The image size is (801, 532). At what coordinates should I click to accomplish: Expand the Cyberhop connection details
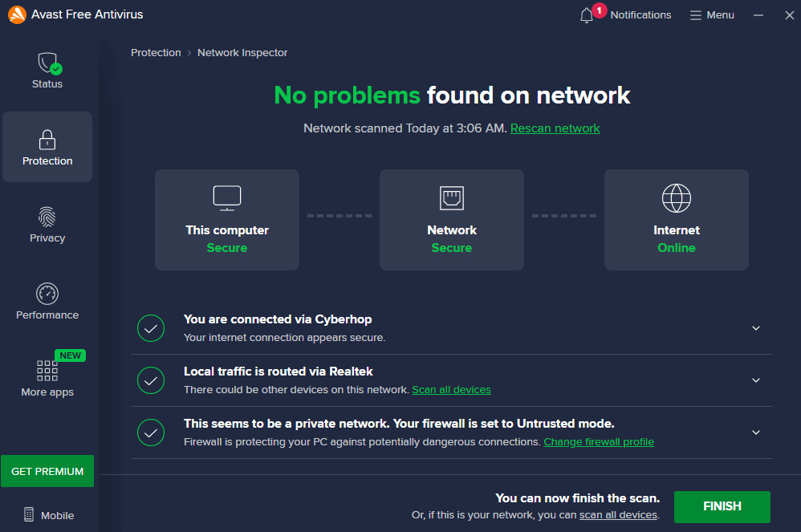[x=756, y=328]
